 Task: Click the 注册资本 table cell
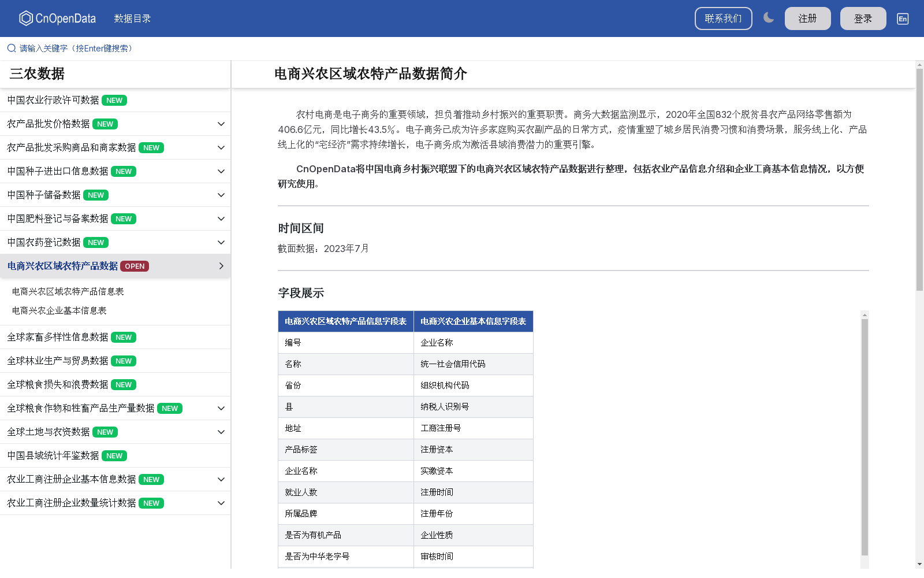pyautogui.click(x=473, y=449)
